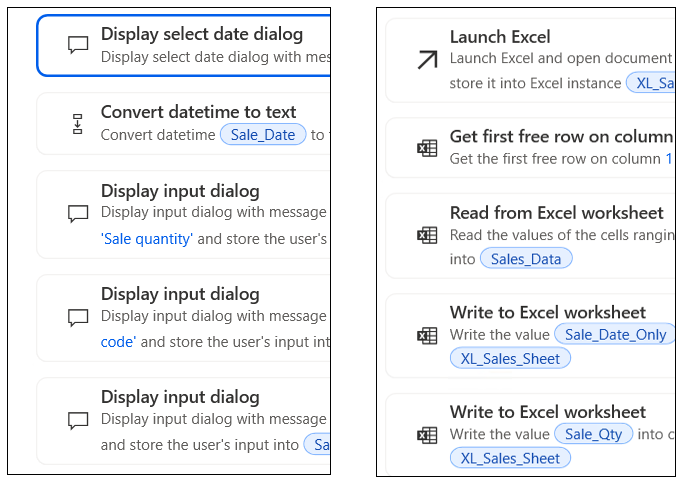The width and height of the screenshot is (683, 484).
Task: Select XL_Sales_Sheet pill under Sale_Qty
Action: coord(510,458)
